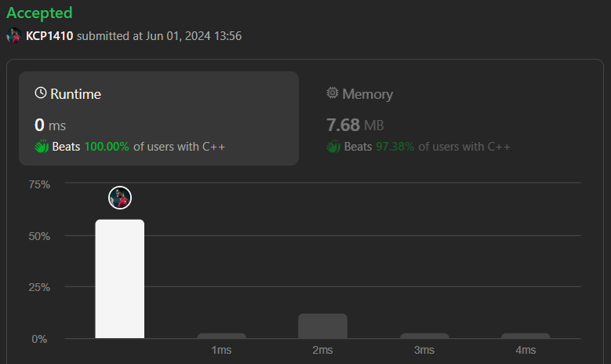This screenshot has width=611, height=364.
Task: Click the clapping hands icon under Memory
Action: click(333, 147)
